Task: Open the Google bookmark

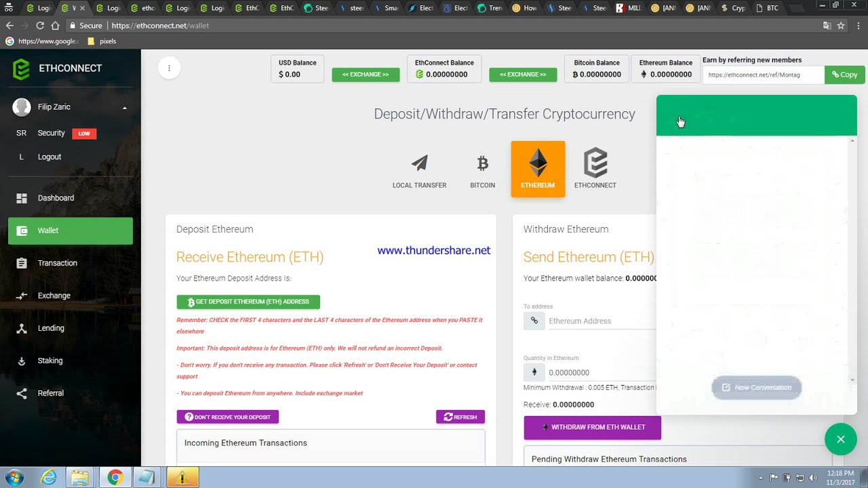Action: 41,41
